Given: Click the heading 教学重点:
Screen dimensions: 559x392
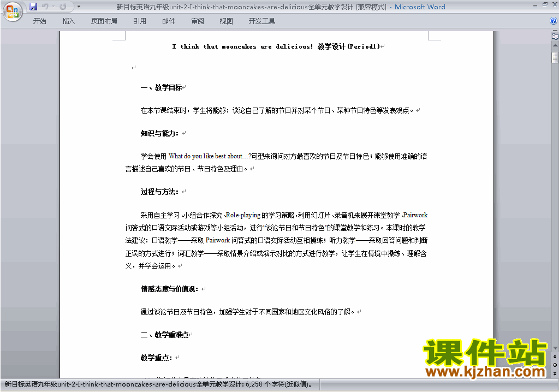Looking at the screenshot, I should (x=156, y=358).
